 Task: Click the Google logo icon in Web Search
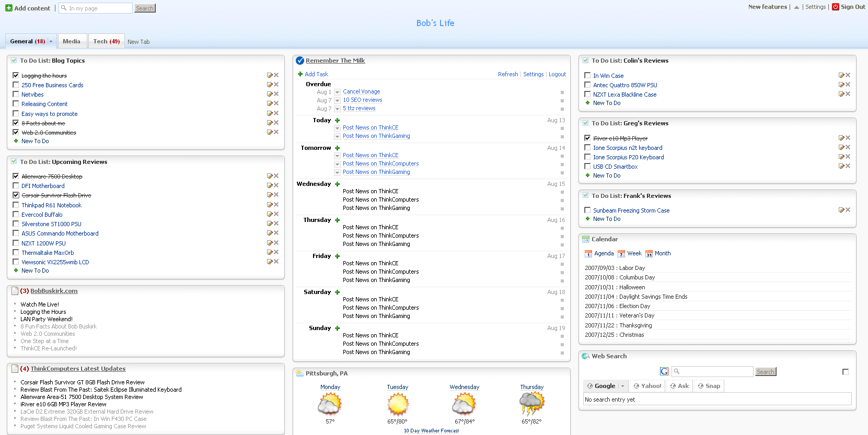pos(664,372)
